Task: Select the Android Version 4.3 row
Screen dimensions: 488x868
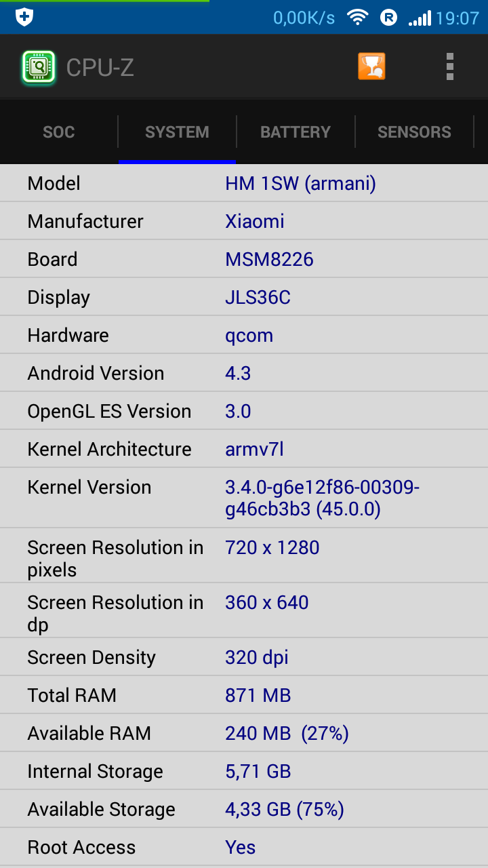Action: [x=244, y=373]
